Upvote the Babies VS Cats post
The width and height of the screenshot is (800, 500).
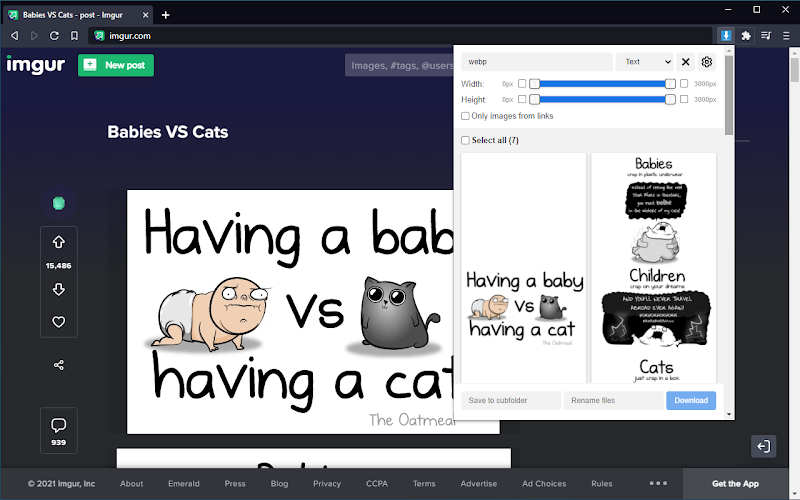tap(59, 242)
